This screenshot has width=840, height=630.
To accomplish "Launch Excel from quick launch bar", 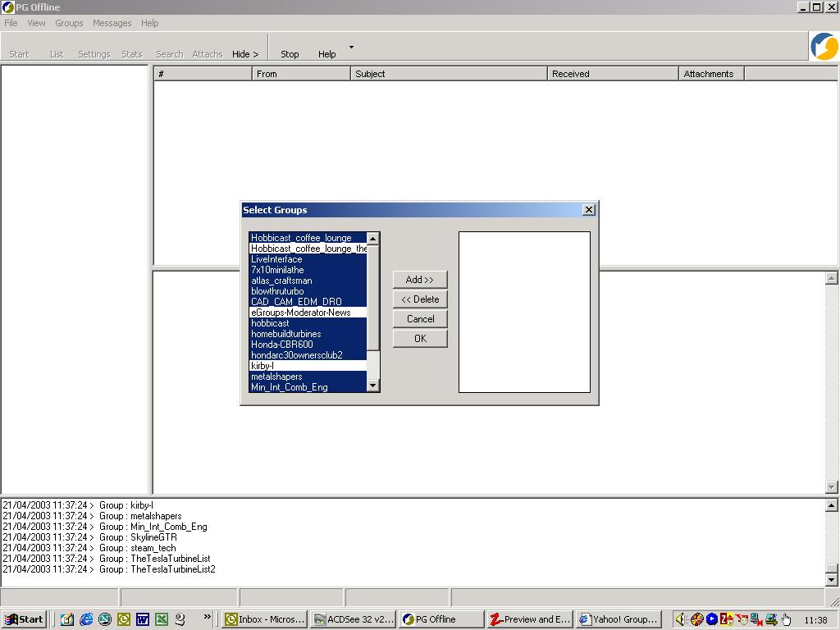I will 162,619.
